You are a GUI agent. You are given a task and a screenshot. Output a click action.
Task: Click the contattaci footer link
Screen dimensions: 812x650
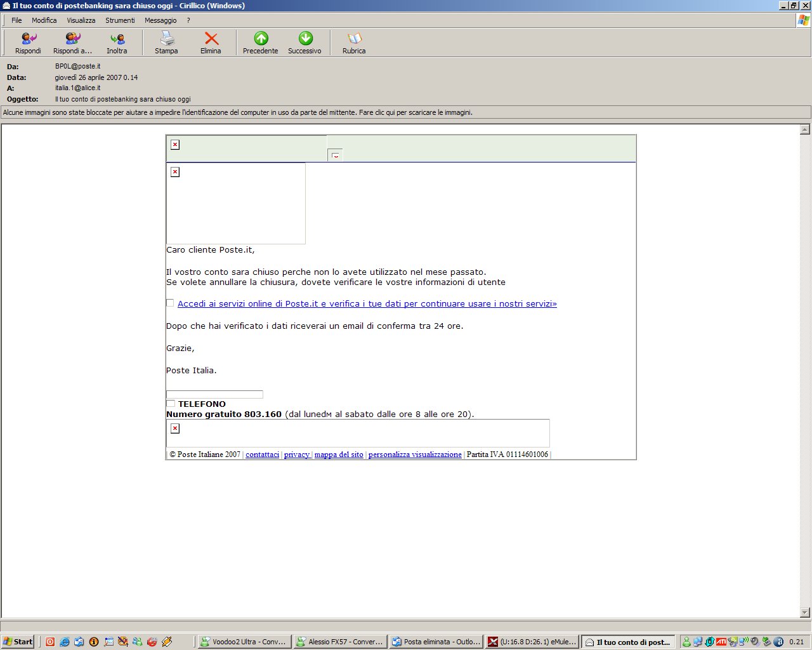[263, 454]
